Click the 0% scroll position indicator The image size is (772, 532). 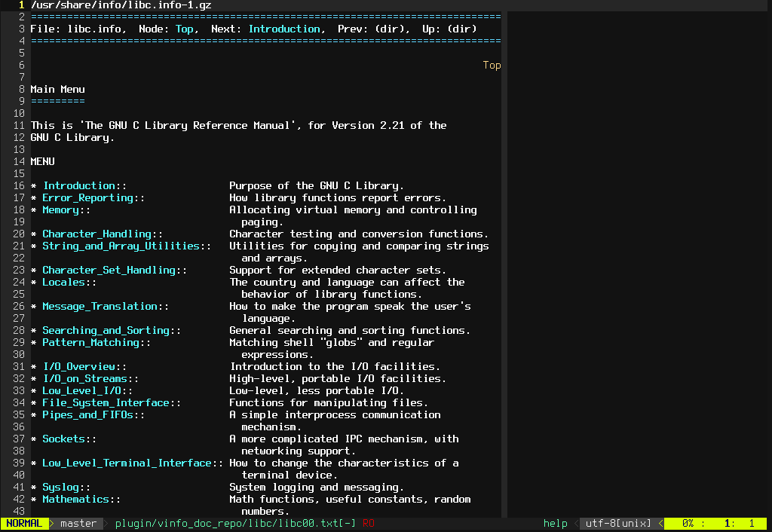[x=688, y=524]
